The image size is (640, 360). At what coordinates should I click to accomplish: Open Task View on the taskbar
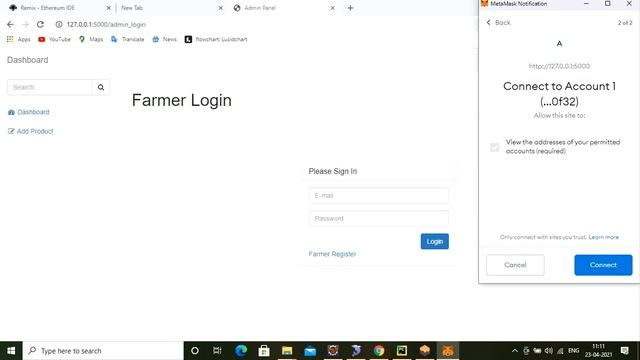[217, 351]
